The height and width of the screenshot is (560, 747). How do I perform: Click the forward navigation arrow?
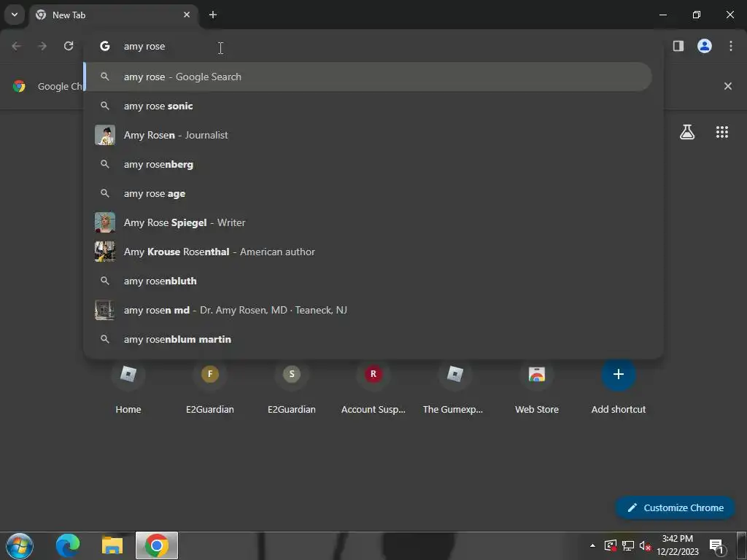click(42, 46)
